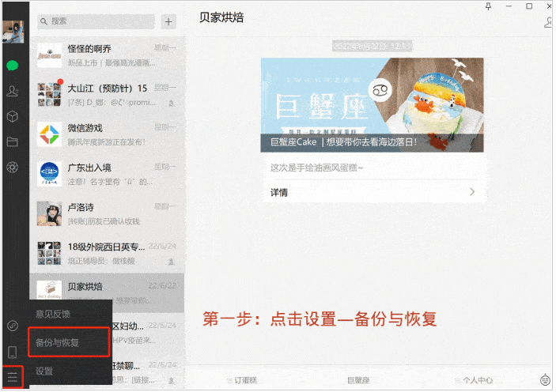Open the Files folder icon in the sidebar
This screenshot has height=392, width=556.
point(13,142)
